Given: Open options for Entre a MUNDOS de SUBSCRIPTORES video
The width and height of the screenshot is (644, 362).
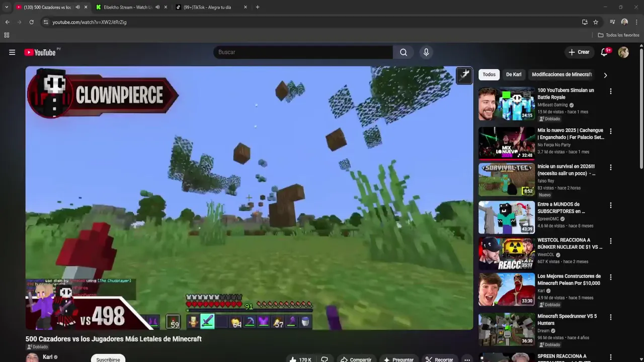Looking at the screenshot, I should [x=611, y=206].
